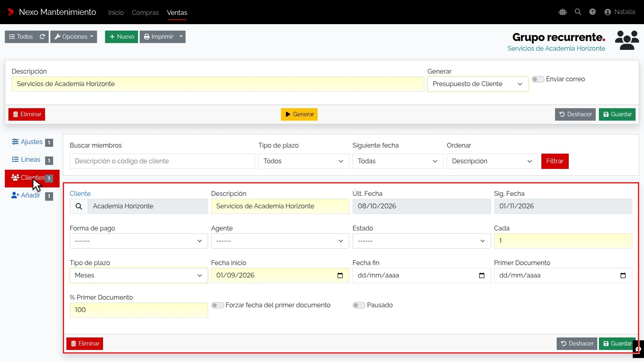This screenshot has width=644, height=362.
Task: Expand the Tipo de plazo filter dropdown
Action: click(x=304, y=161)
